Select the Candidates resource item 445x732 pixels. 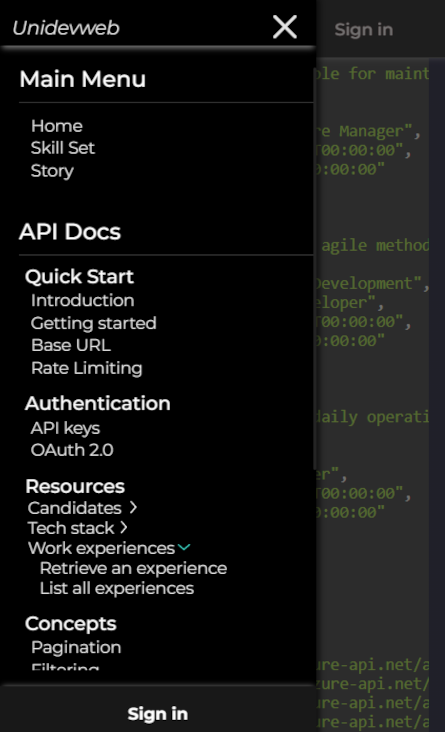(x=75, y=508)
